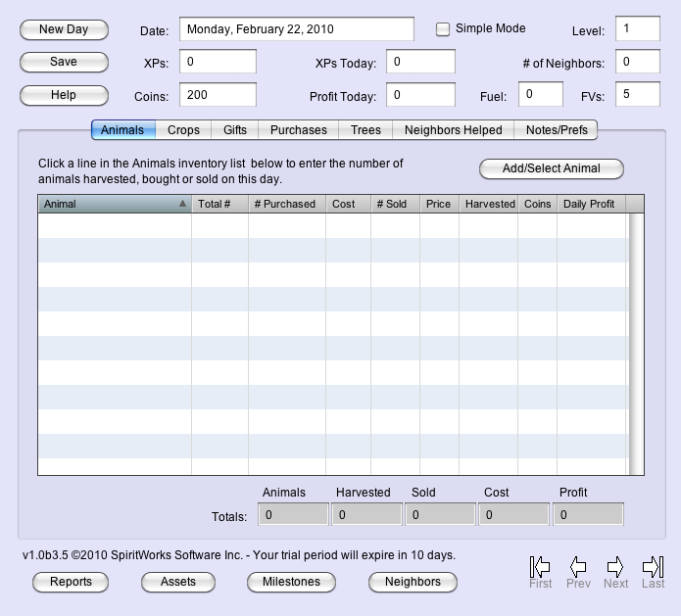The width and height of the screenshot is (681, 616).
Task: Click the Coins field showing 200
Action: tap(218, 95)
